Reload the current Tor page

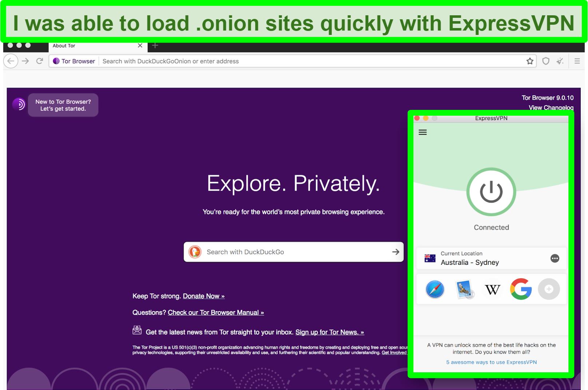(40, 61)
